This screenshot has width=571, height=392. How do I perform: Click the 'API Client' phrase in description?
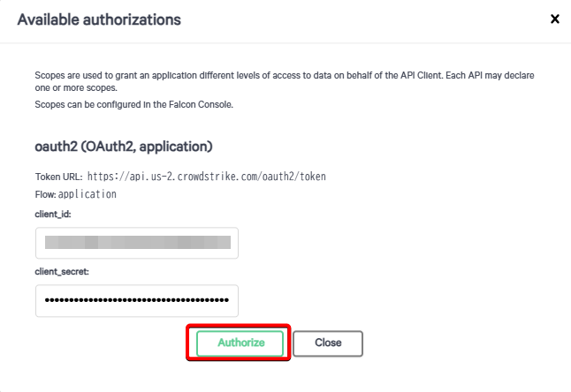click(421, 75)
